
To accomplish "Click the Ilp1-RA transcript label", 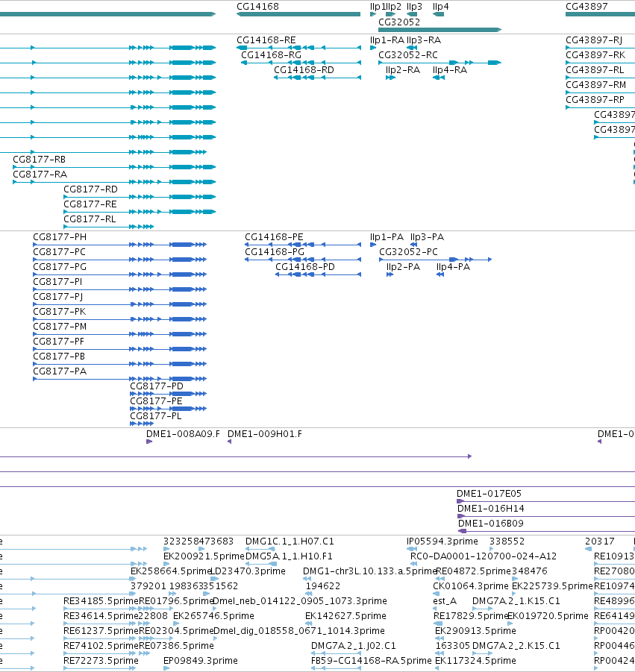I will 387,40.
